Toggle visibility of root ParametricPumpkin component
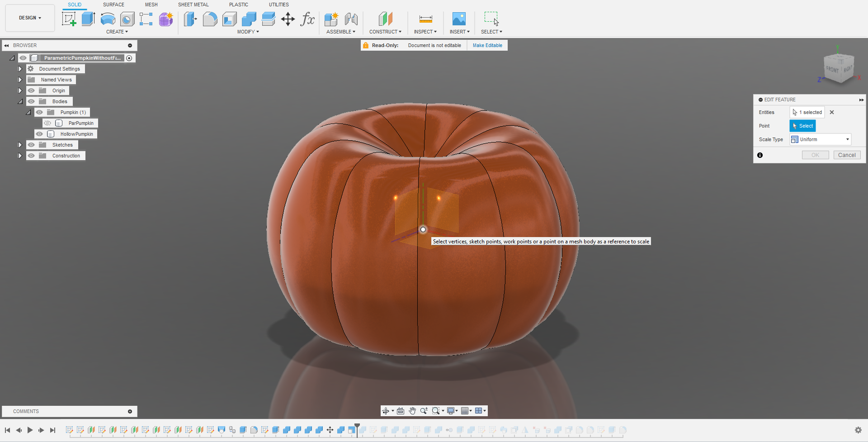The image size is (868, 442). pyautogui.click(x=23, y=58)
